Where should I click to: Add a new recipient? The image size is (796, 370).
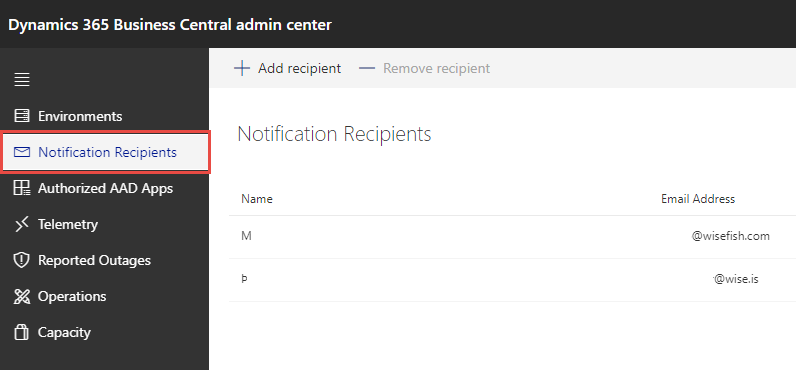287,69
